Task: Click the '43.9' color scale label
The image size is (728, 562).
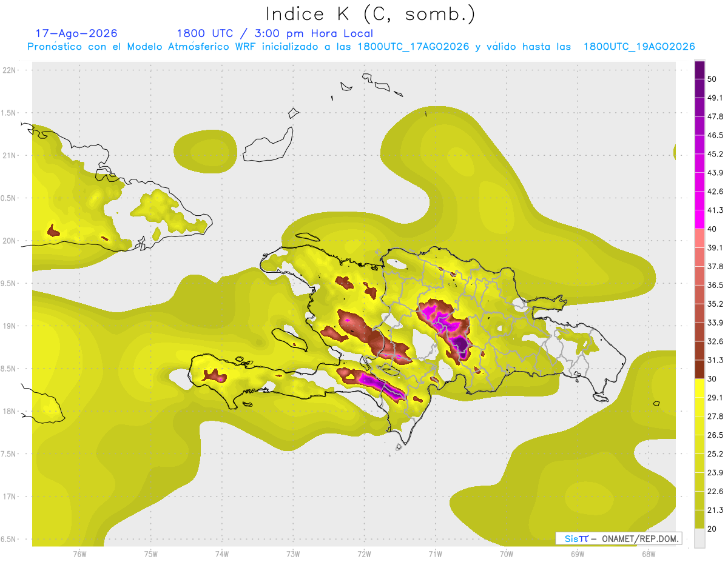Action: pos(715,173)
